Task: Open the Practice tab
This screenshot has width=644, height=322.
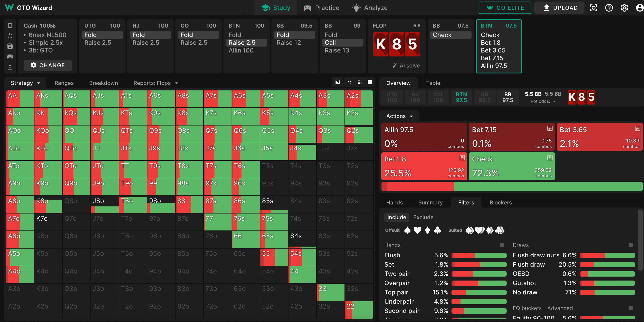Action: (x=321, y=8)
